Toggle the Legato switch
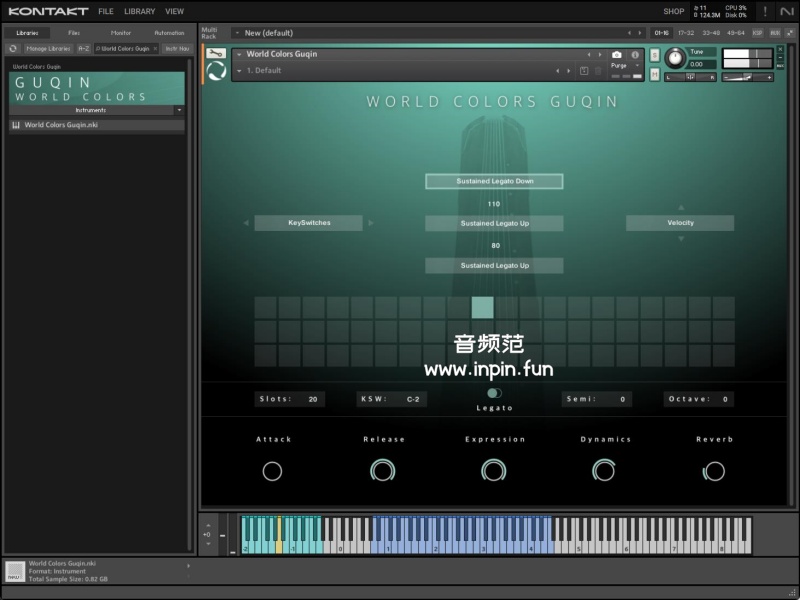This screenshot has width=800, height=600. coord(494,393)
